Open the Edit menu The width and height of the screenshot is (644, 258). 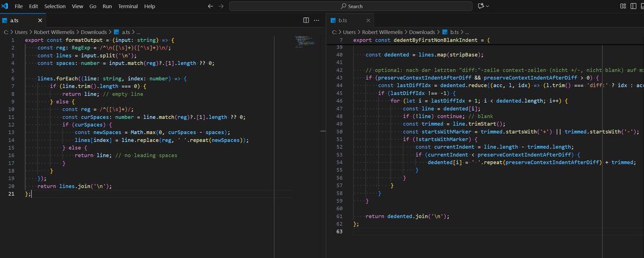click(x=34, y=6)
